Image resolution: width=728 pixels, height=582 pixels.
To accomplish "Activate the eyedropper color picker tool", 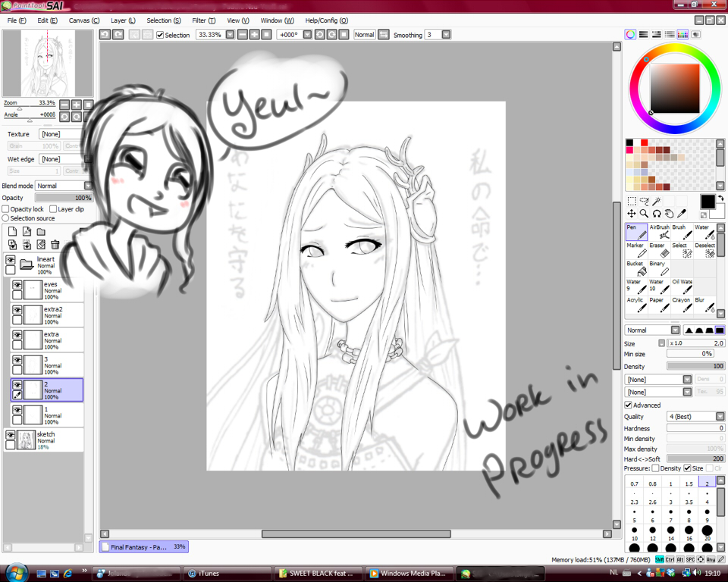I will point(682,214).
